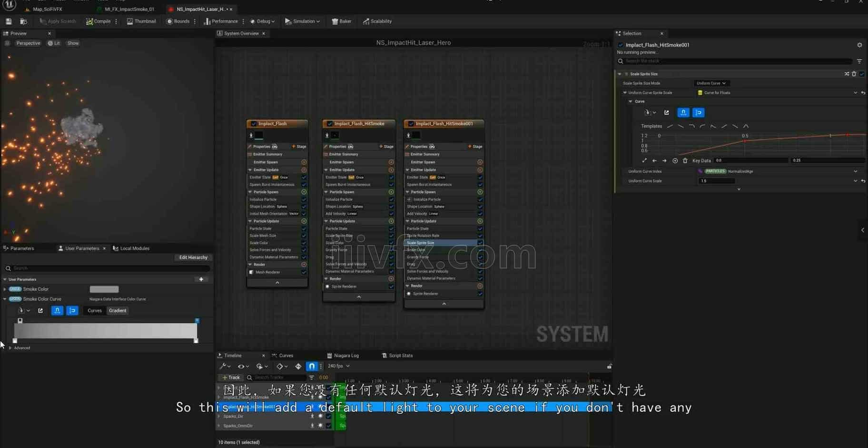The image size is (868, 448).
Task: Click the Uniform Curve Scale value field
Action: click(717, 181)
